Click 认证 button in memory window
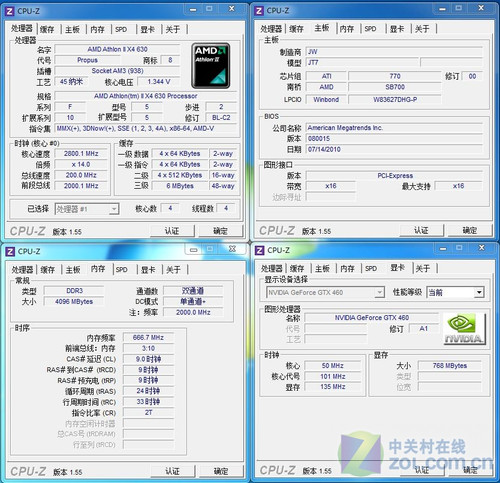The image size is (500, 483). pos(173,471)
